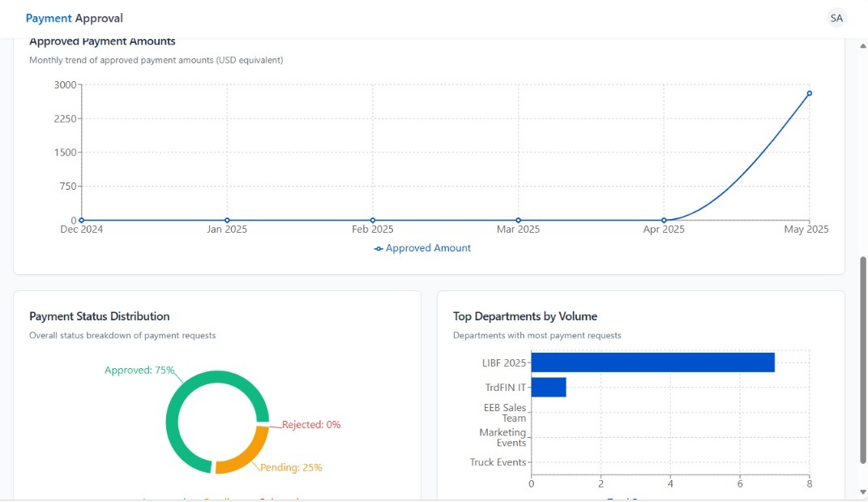
Task: Select the May 2025 data point
Action: tap(809, 93)
